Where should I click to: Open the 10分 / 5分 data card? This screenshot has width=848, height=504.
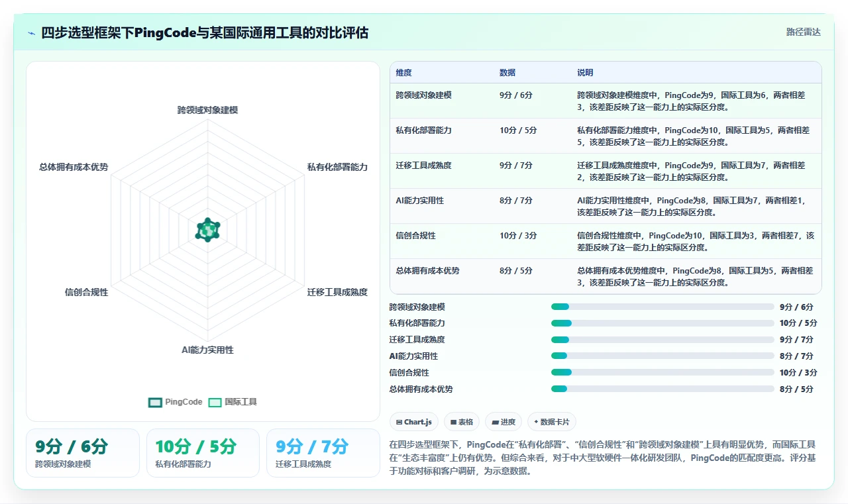pyautogui.click(x=203, y=453)
